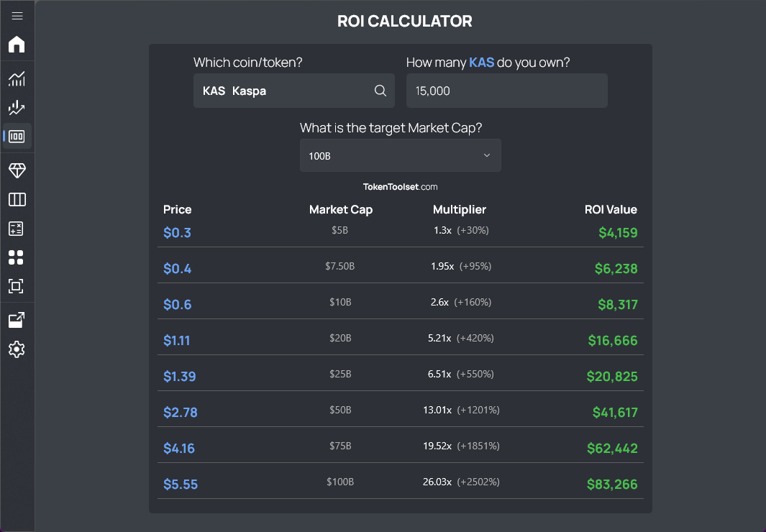Click the $7.50B market cap value

click(x=340, y=267)
